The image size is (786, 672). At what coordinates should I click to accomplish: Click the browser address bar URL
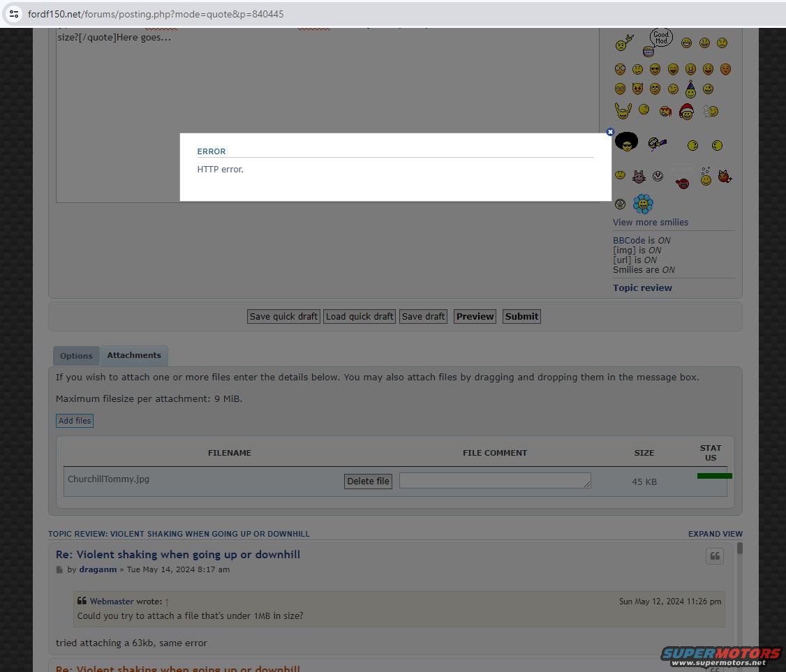156,14
